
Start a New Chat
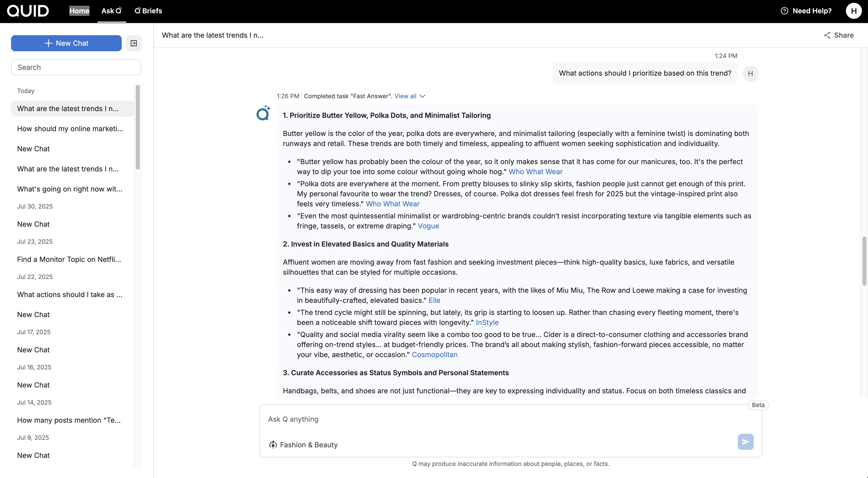[66, 43]
